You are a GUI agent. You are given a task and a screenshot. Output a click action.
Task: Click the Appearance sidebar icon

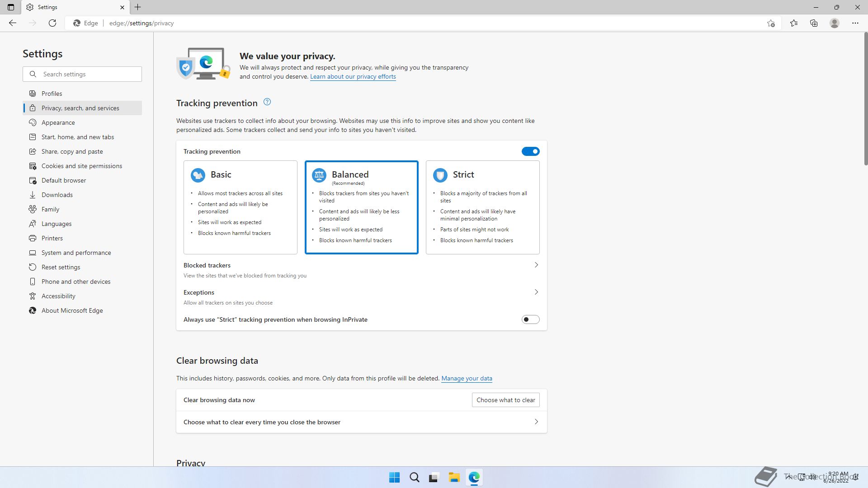[33, 122]
